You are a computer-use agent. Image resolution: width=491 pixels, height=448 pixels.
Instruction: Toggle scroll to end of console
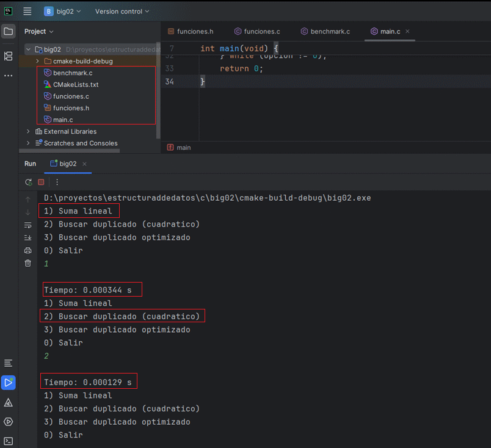pos(27,237)
